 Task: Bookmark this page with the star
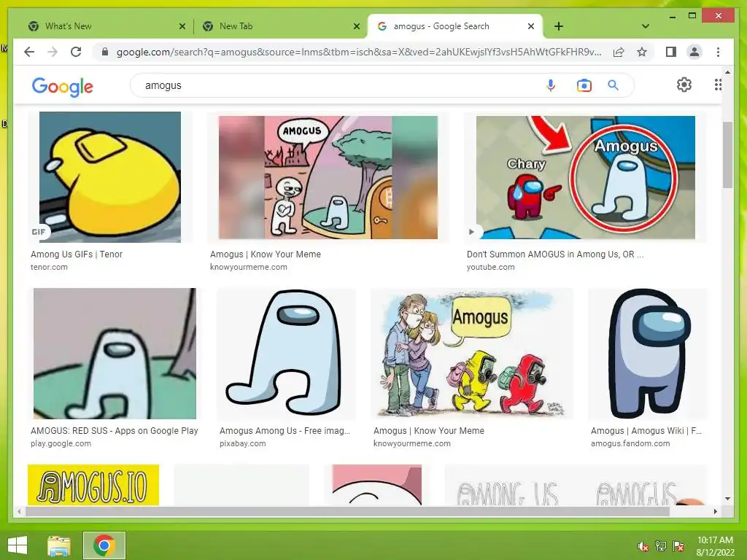[x=642, y=52]
